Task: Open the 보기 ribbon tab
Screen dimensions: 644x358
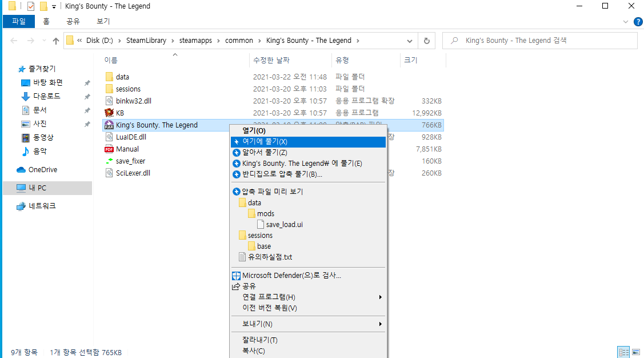Action: (103, 21)
